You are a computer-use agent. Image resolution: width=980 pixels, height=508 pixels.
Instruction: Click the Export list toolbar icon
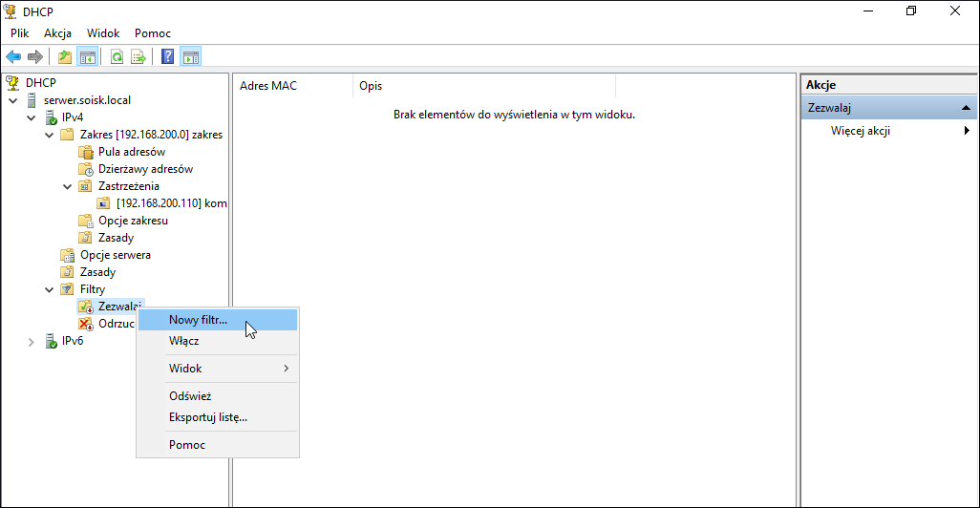138,57
